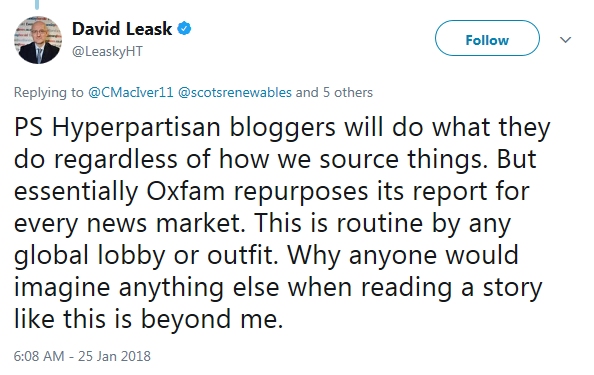Viewport: 594px width, 375px height.
Task: Click the Follow button
Action: 487,38
